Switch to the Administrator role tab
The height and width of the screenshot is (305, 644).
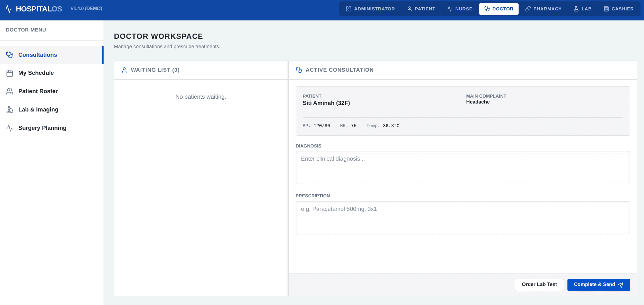[370, 9]
